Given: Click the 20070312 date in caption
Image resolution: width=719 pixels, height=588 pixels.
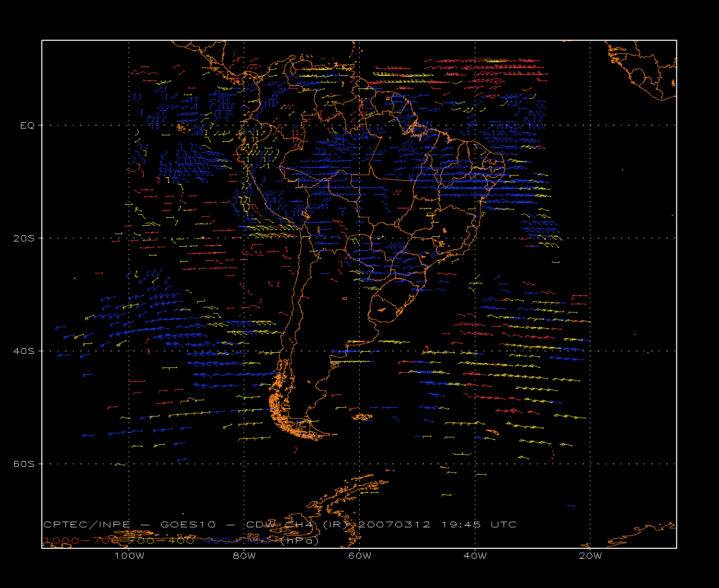Looking at the screenshot, I should click(x=395, y=524).
